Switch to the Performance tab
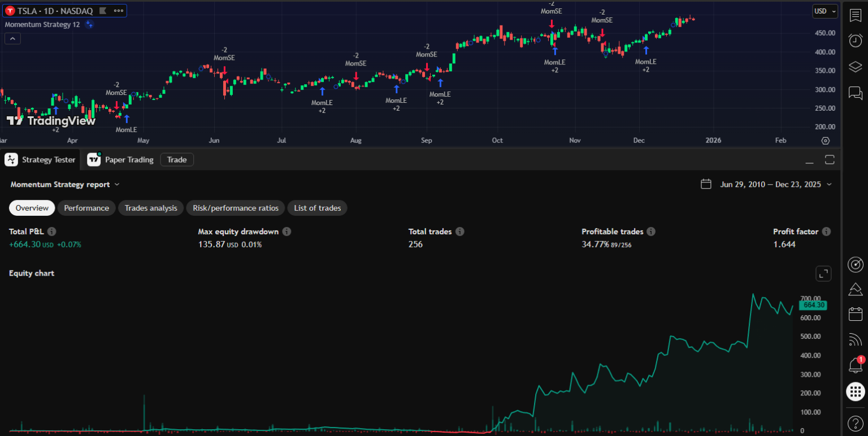Screen dimensions: 868x436 [x=86, y=208]
